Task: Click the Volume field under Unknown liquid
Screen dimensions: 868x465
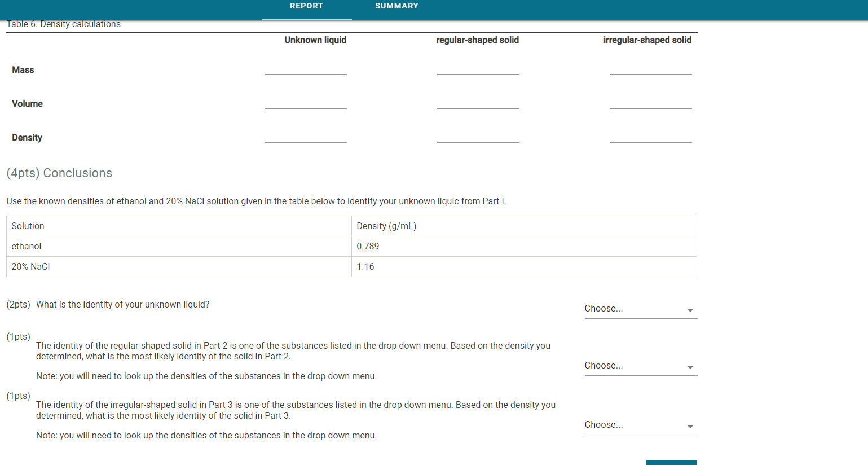Action: (305, 106)
